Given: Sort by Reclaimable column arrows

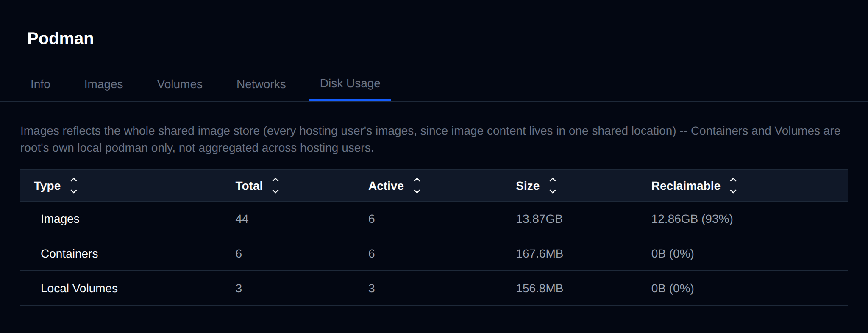Looking at the screenshot, I should point(733,186).
